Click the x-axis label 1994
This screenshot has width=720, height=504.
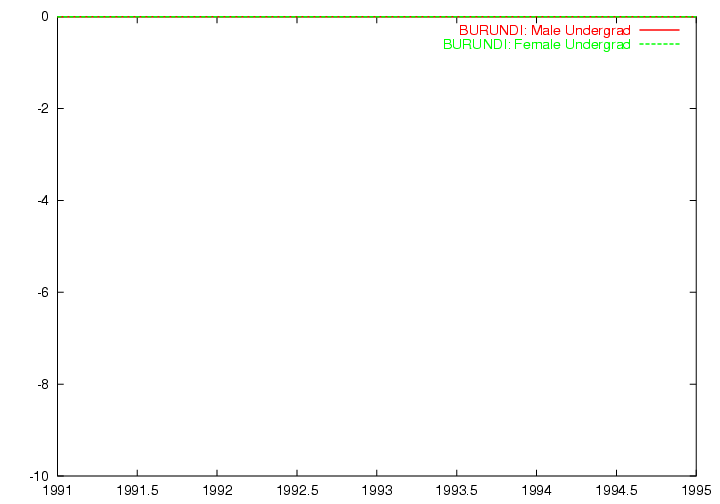click(537, 490)
